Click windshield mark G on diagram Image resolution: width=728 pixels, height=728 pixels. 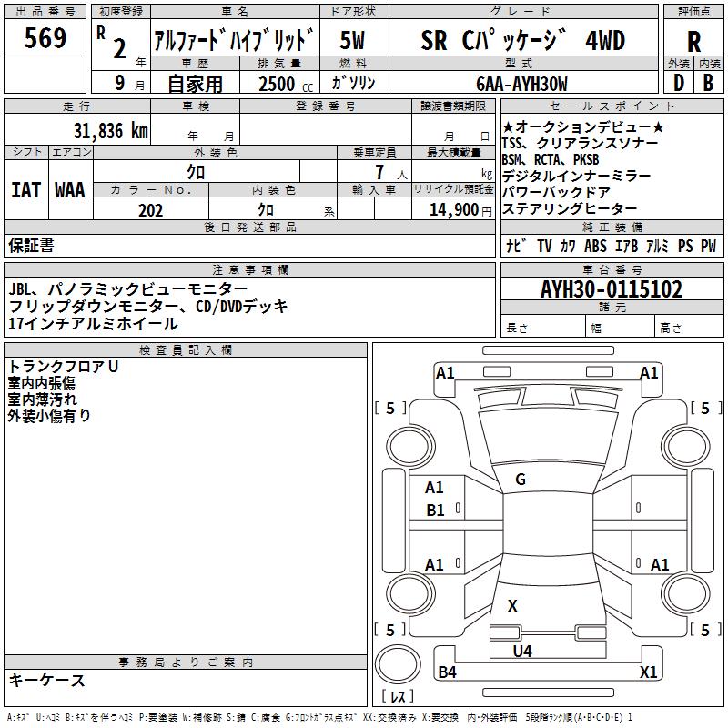[521, 480]
